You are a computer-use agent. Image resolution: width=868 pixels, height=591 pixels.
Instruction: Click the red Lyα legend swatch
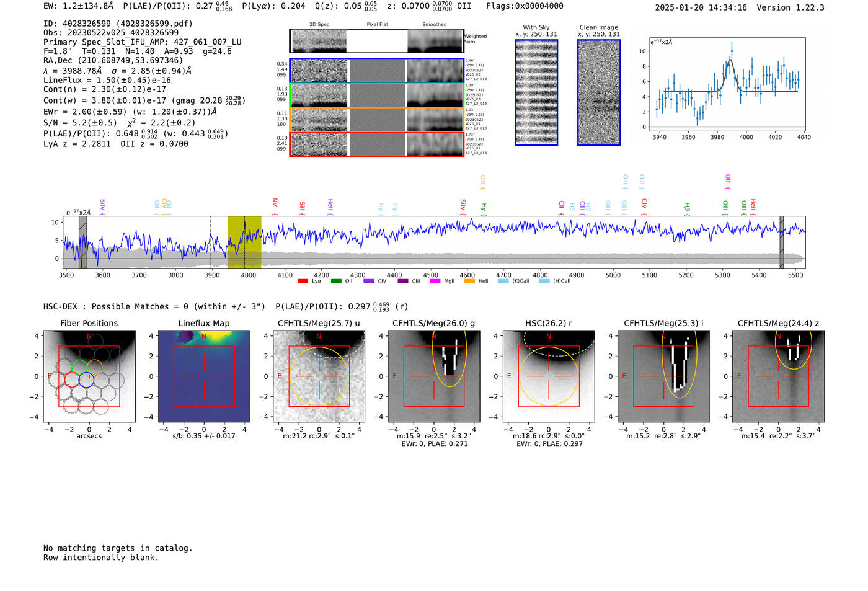[x=303, y=282]
